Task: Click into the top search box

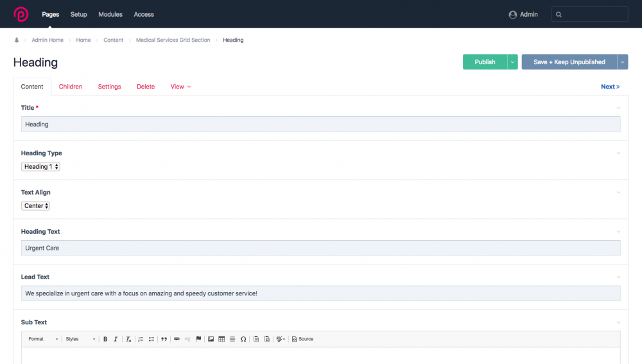Action: coord(589,14)
